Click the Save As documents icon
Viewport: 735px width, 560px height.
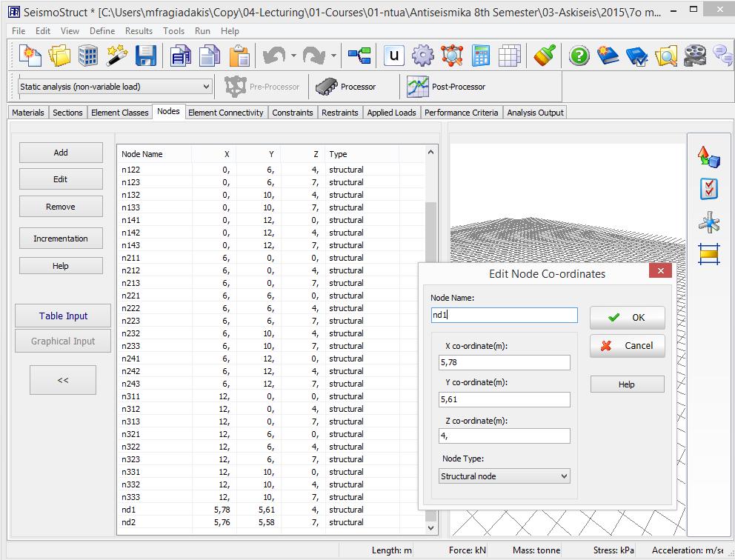tap(181, 56)
